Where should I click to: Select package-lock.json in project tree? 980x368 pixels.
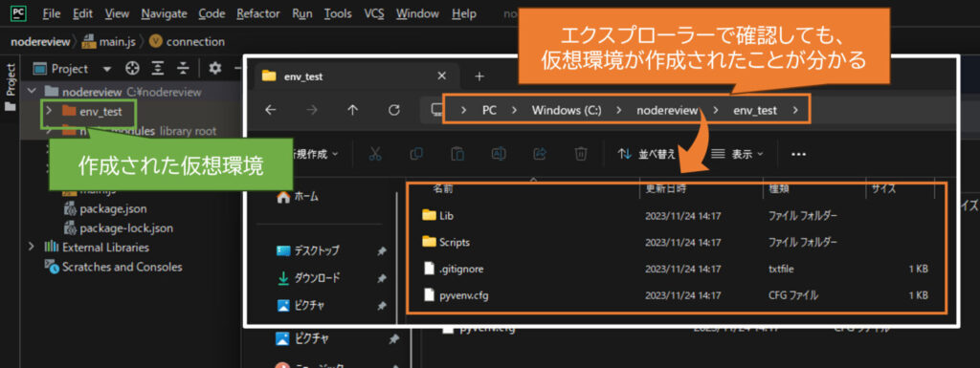(118, 228)
